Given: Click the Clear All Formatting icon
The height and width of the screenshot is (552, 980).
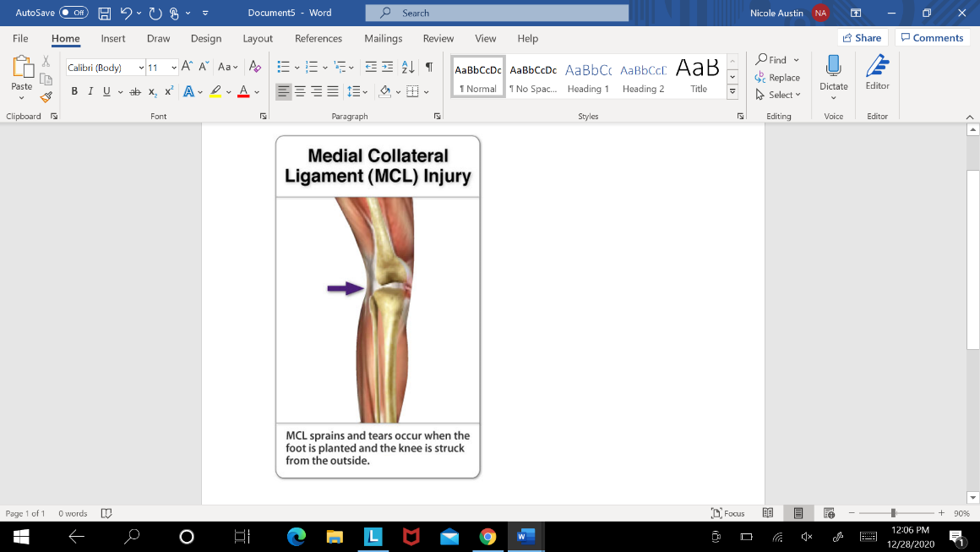Looking at the screenshot, I should coord(255,67).
